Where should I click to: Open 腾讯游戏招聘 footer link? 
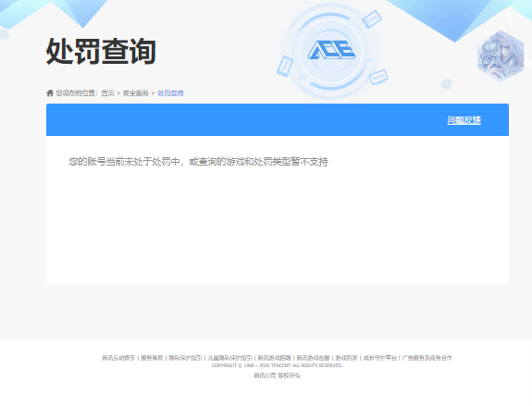[x=274, y=358]
